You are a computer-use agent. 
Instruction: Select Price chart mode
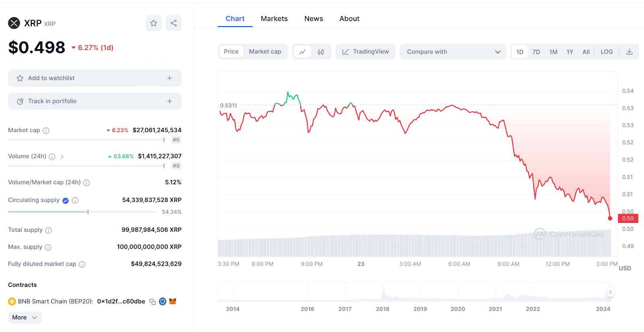[x=231, y=52]
